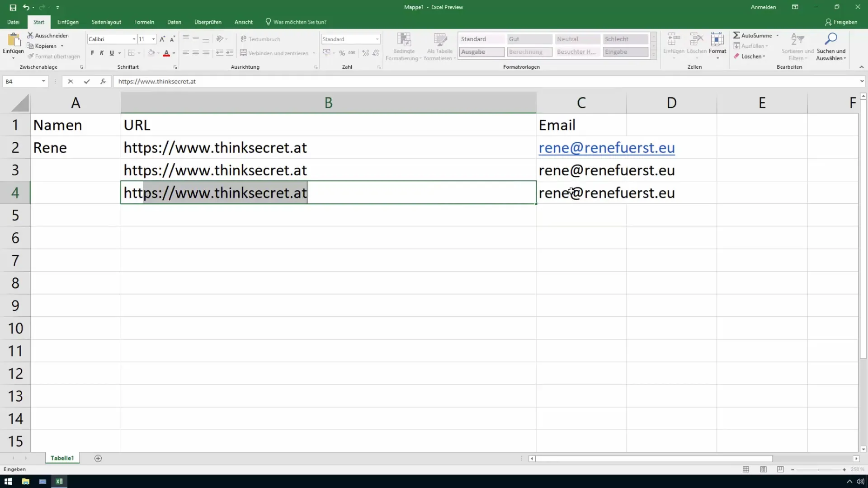Screen dimensions: 868x488
Task: Open the Formeln ribbon tab
Action: (x=144, y=22)
